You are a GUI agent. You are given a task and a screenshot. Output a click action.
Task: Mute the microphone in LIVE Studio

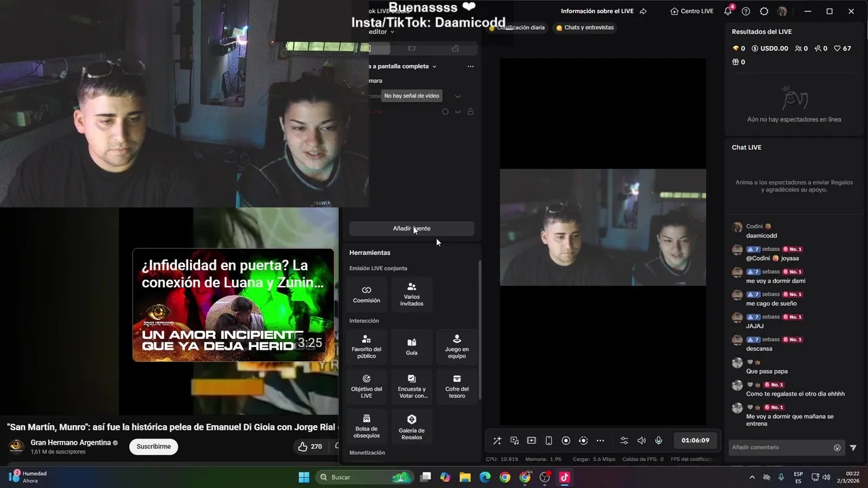coord(658,441)
